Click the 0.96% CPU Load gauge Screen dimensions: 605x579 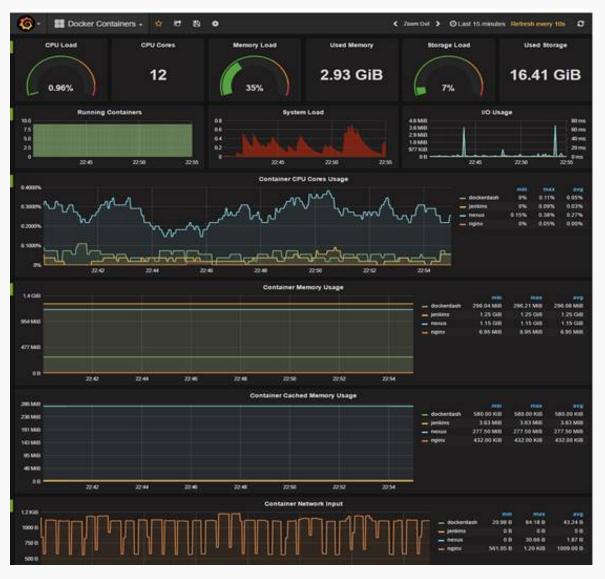pos(61,76)
